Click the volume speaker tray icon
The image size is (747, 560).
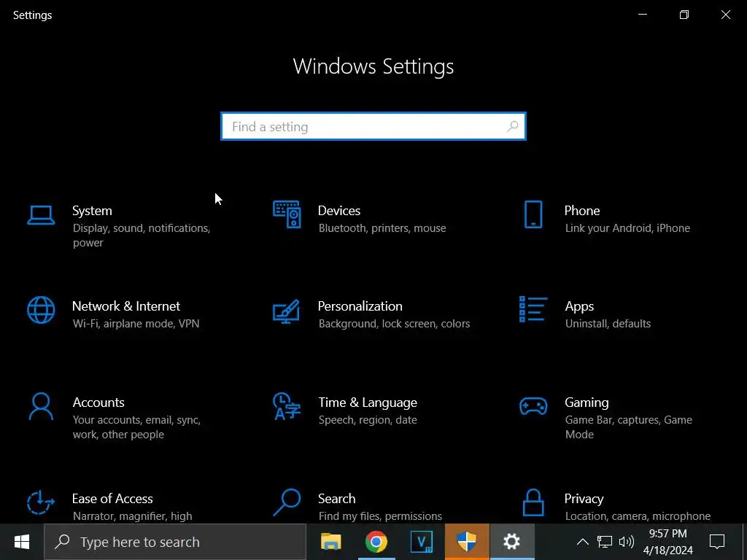[x=626, y=542]
